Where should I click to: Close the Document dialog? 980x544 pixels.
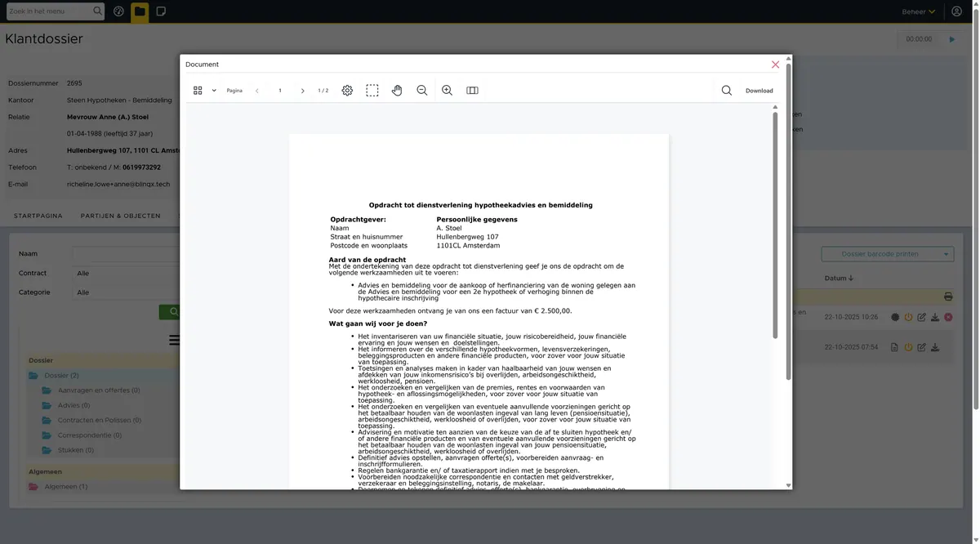click(776, 65)
